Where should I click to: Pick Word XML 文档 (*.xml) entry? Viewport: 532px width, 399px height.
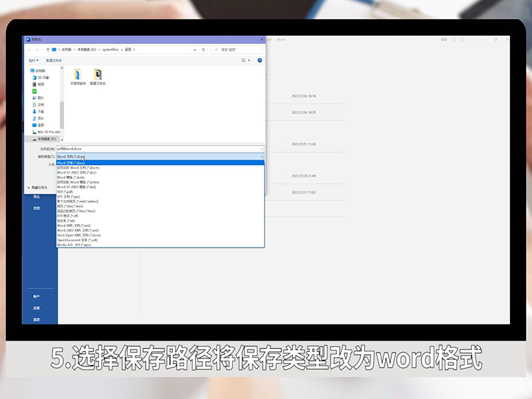(160, 225)
